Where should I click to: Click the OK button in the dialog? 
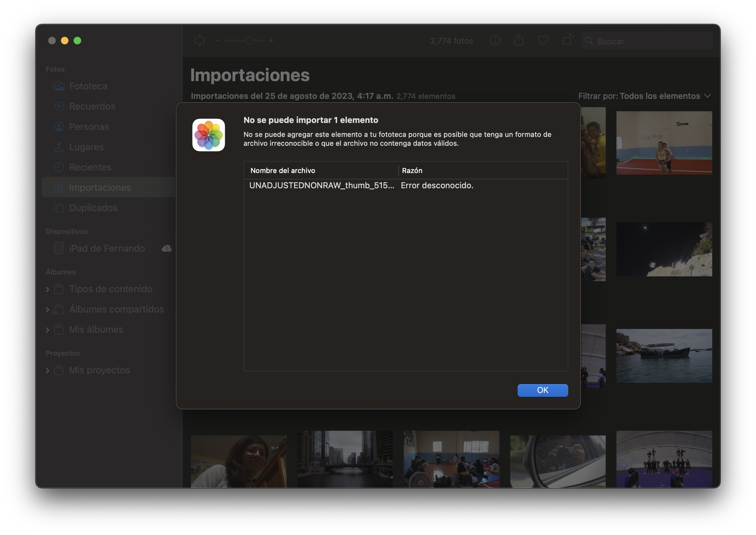pyautogui.click(x=543, y=390)
